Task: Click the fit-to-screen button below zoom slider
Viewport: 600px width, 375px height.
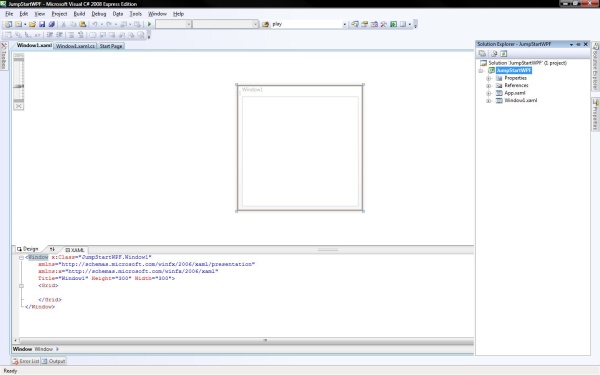Action: 18,106
